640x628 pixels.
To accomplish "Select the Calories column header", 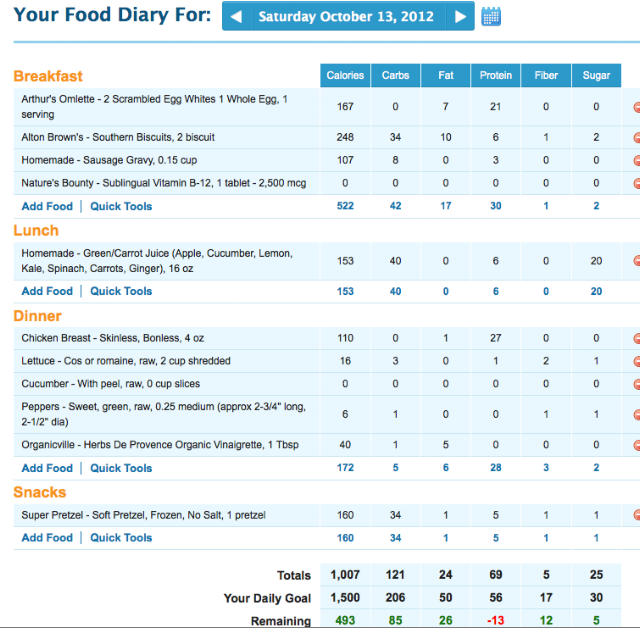I will (345, 75).
